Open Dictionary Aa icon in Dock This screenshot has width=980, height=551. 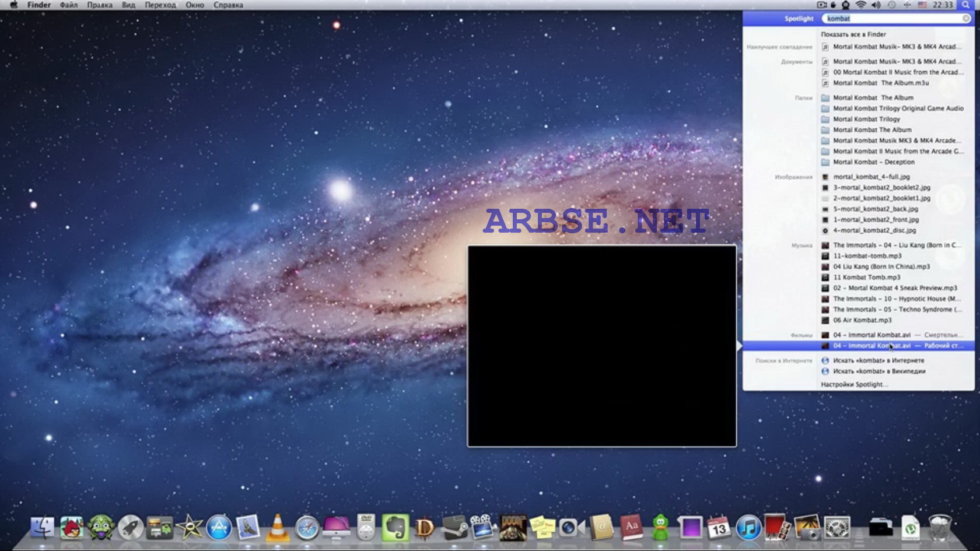click(x=631, y=528)
